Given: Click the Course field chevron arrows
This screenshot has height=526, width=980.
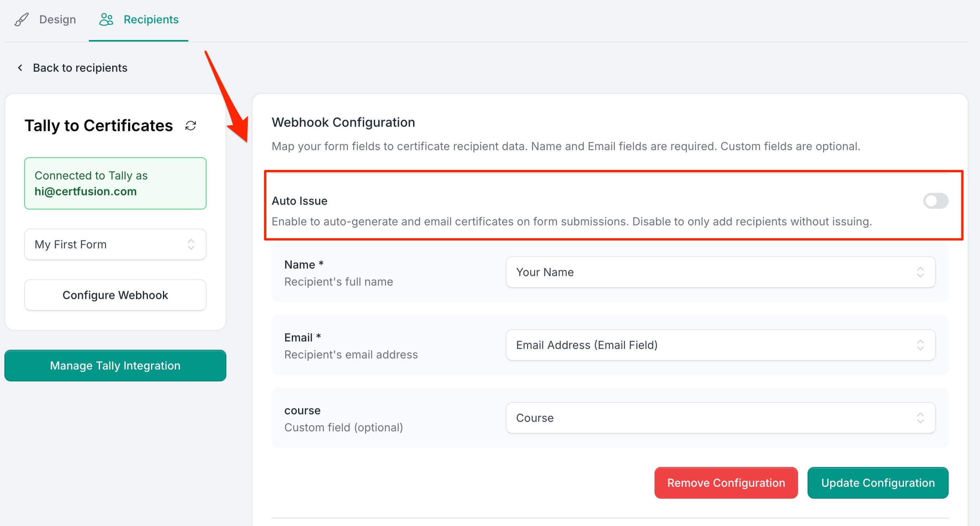Looking at the screenshot, I should [920, 418].
